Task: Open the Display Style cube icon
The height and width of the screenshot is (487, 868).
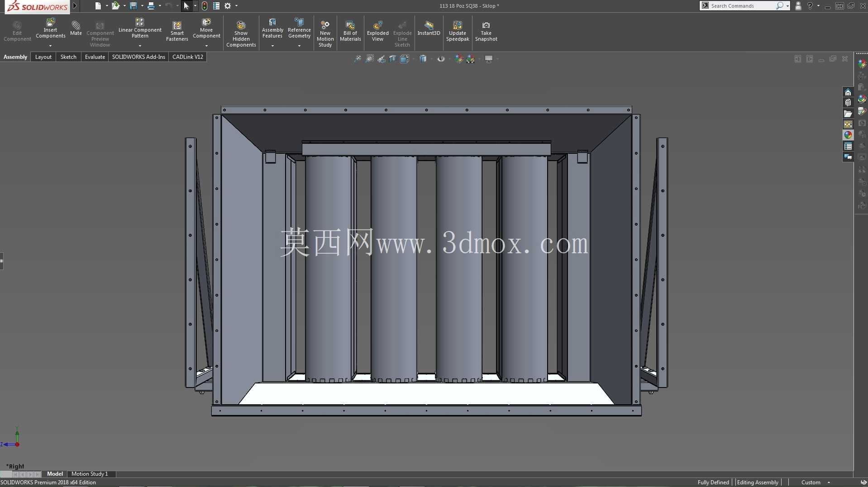Action: coord(423,59)
